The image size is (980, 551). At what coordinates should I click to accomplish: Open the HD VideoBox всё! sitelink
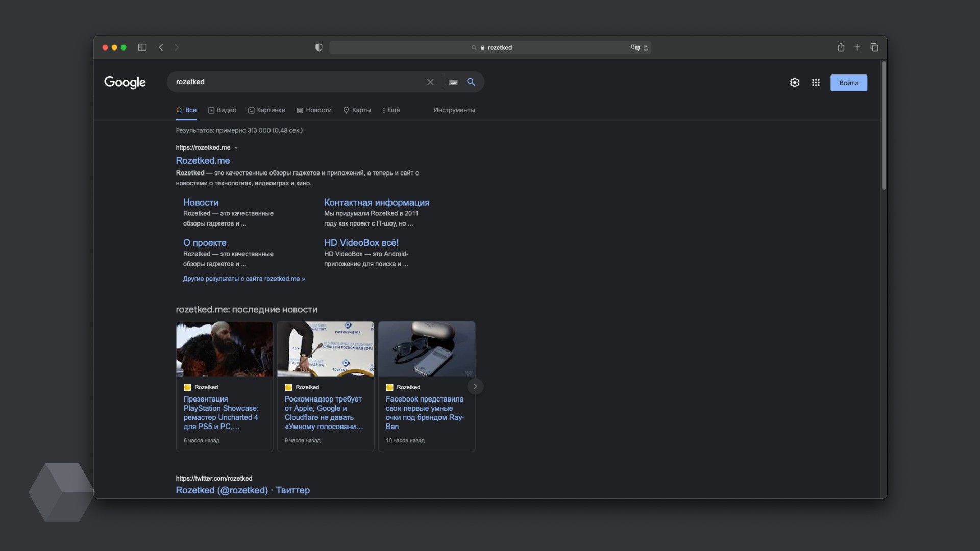coord(361,243)
